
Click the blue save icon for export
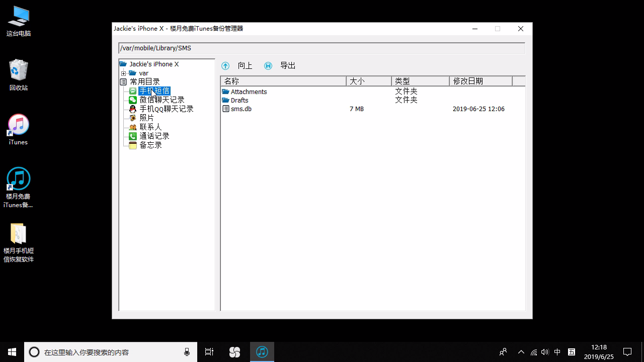coord(268,66)
